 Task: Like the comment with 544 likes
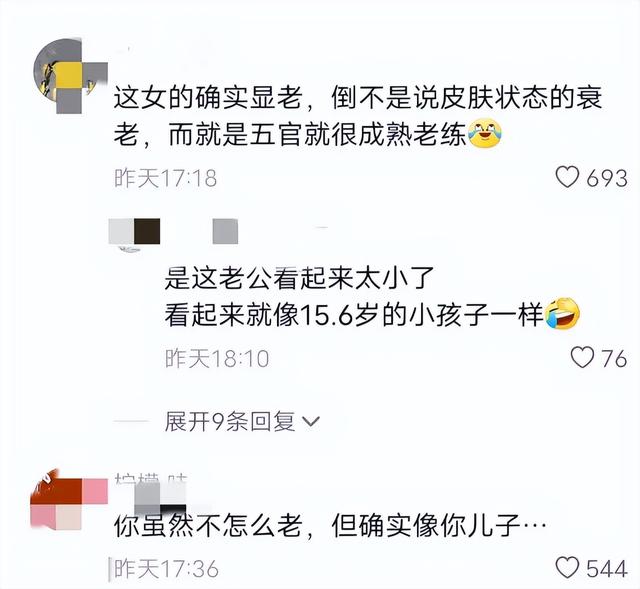(567, 568)
